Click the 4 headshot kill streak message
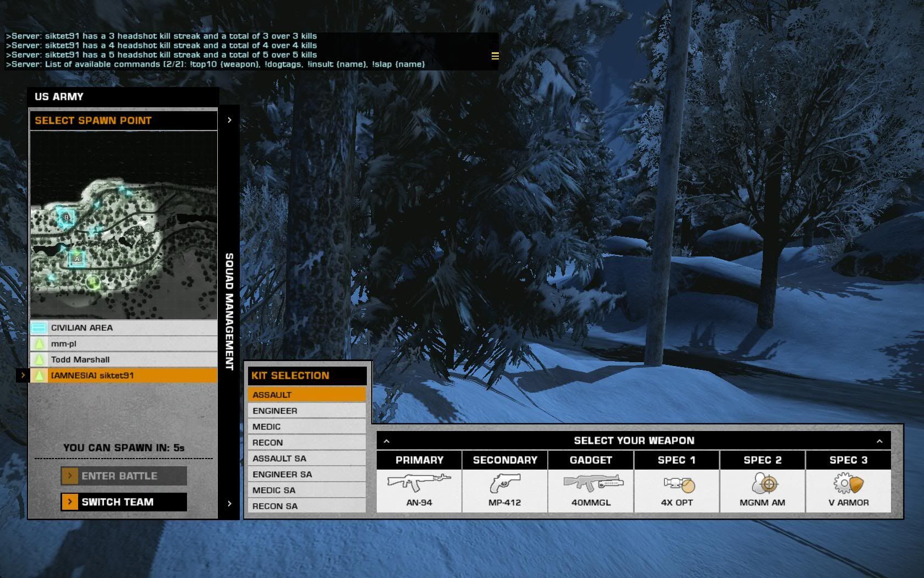Image resolution: width=924 pixels, height=578 pixels. click(x=161, y=46)
